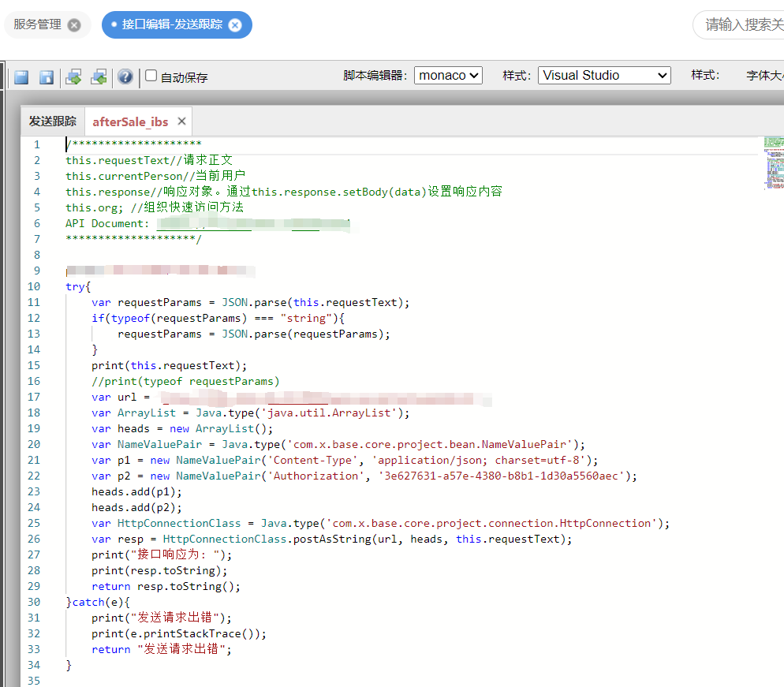
Task: Click the green left-arrow toolbar icon
Action: click(99, 77)
